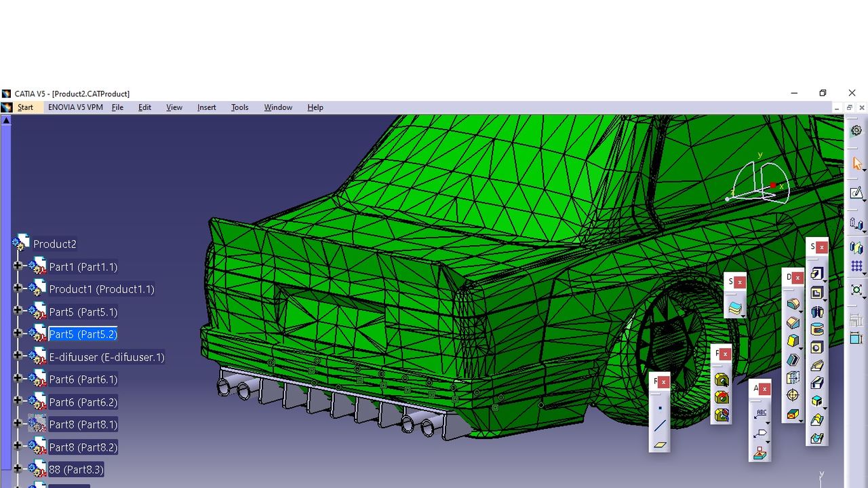Click the 3D compass in the viewport
This screenshot has height=488, width=868.
758,183
